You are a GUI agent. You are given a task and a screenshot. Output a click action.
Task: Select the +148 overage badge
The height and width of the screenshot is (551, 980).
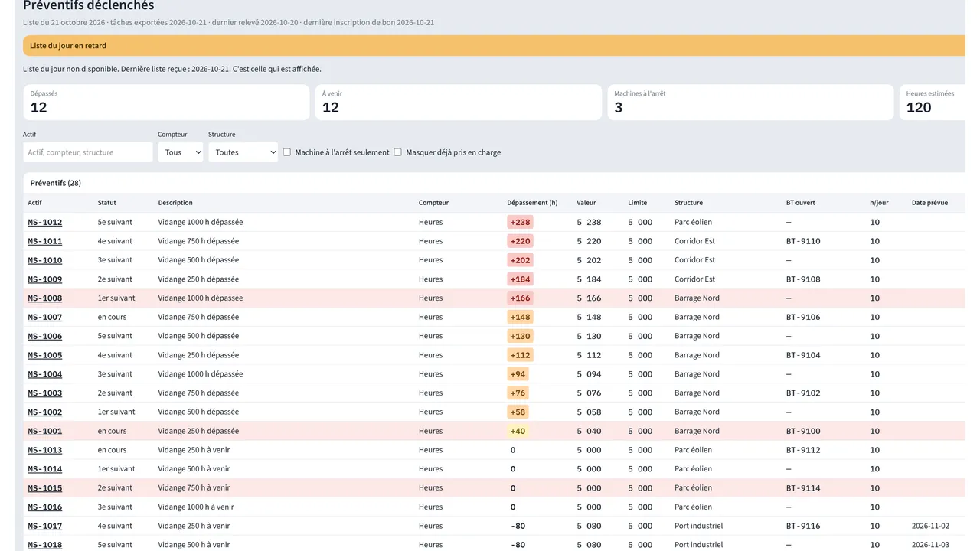pos(520,317)
